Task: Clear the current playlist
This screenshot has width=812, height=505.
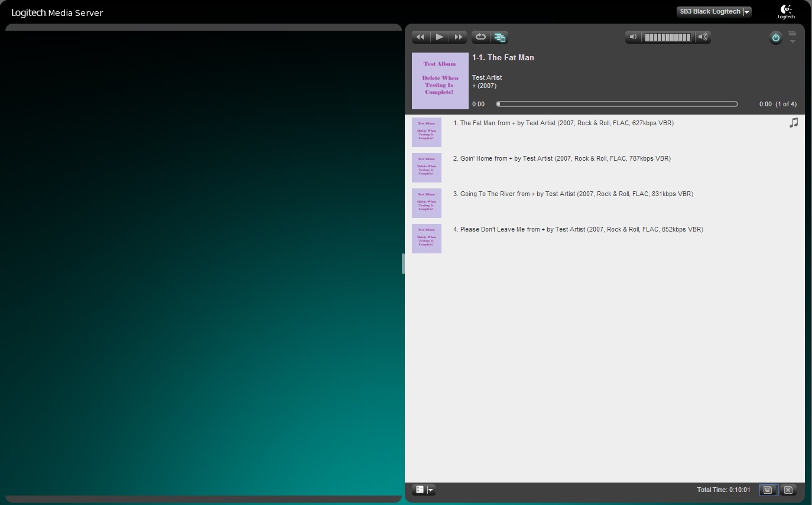Action: (788, 490)
